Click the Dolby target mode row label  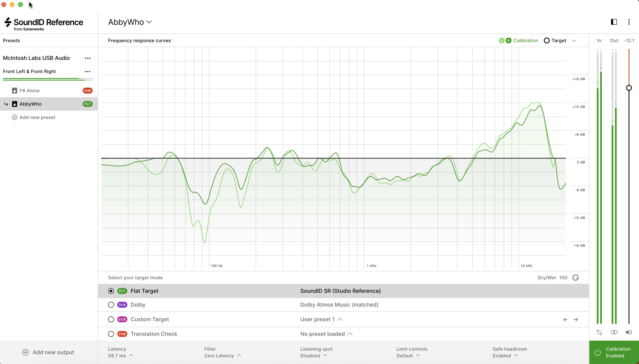coord(138,305)
